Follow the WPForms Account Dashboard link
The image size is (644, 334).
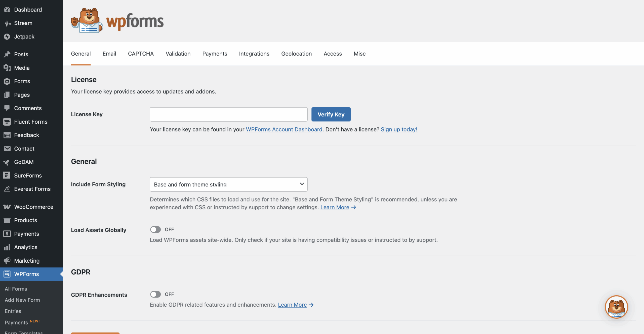click(284, 129)
